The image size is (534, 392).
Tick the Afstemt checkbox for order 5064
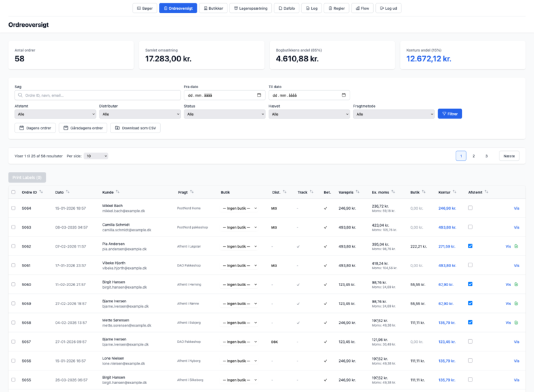470,208
